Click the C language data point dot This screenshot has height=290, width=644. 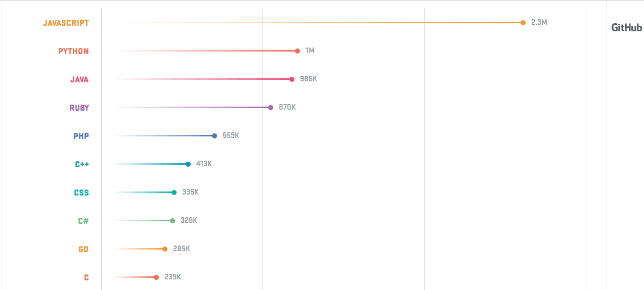click(156, 277)
